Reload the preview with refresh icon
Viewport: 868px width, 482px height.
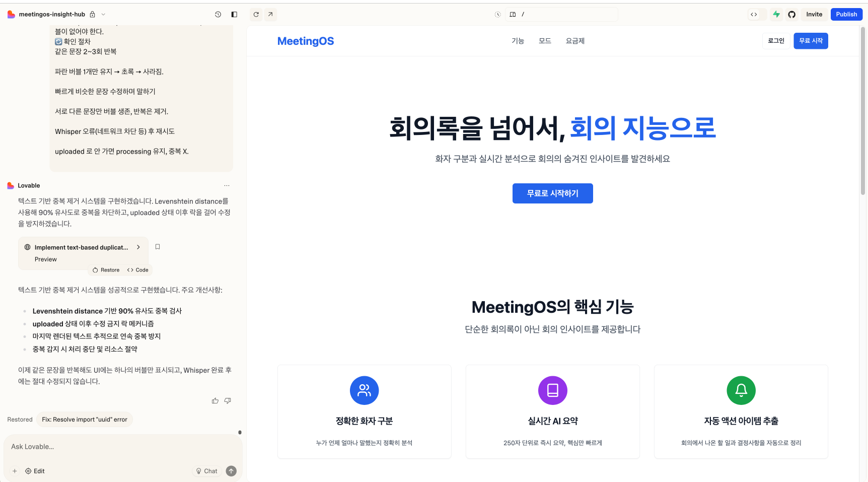pyautogui.click(x=256, y=15)
